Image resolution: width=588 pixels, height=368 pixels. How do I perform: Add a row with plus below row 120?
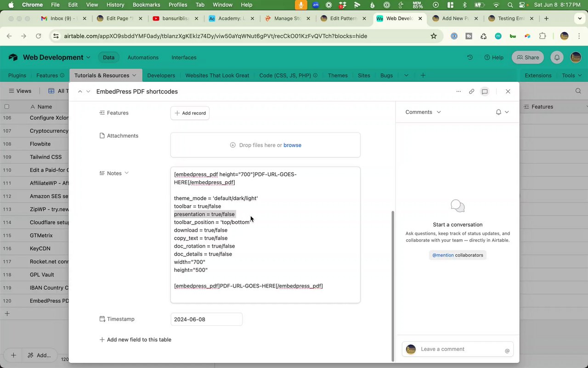tap(7, 314)
